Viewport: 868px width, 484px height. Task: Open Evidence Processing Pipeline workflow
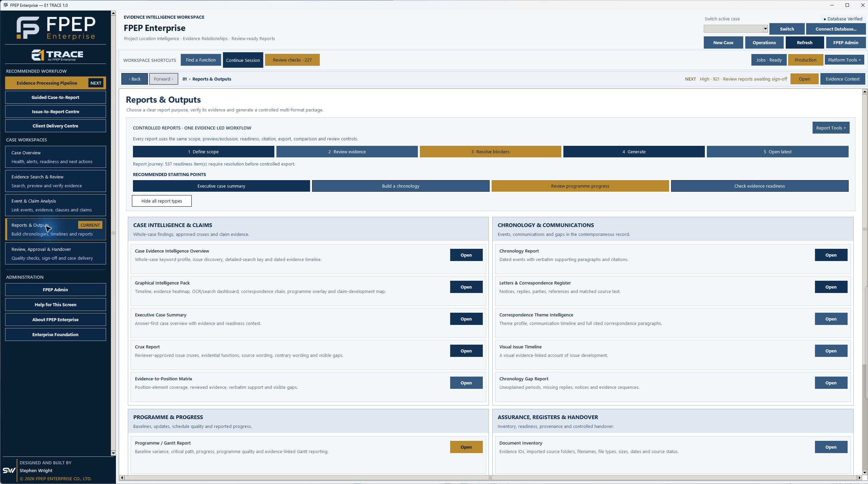(55, 83)
